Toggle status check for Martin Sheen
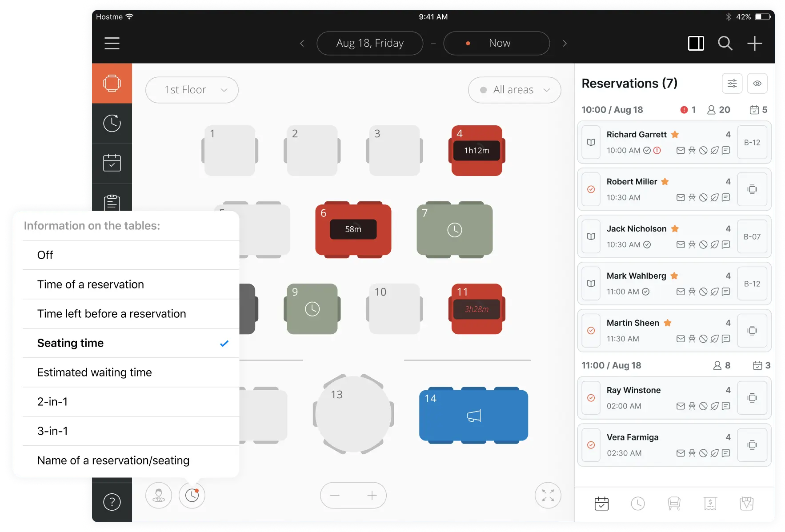The height and width of the screenshot is (532, 785). click(x=591, y=331)
